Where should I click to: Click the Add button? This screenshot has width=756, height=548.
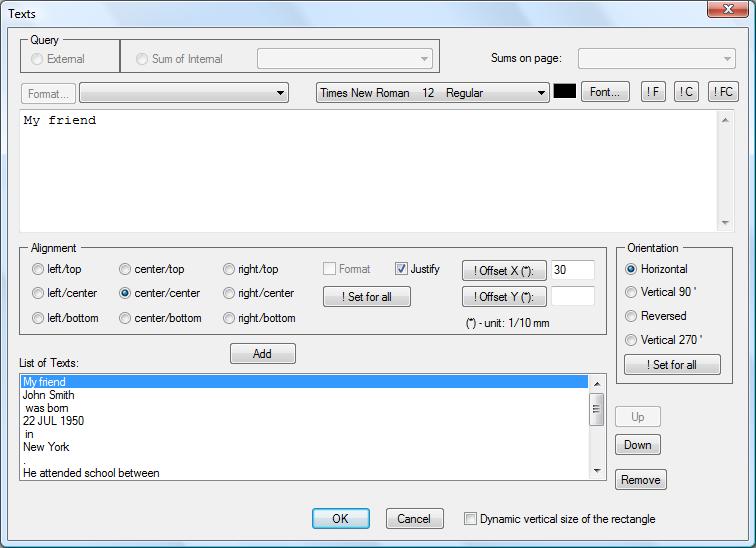click(262, 354)
